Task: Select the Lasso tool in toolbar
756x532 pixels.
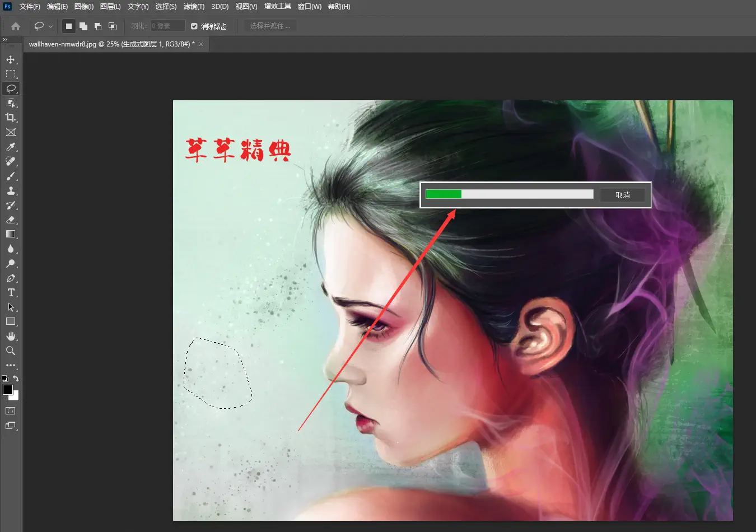Action: point(11,88)
